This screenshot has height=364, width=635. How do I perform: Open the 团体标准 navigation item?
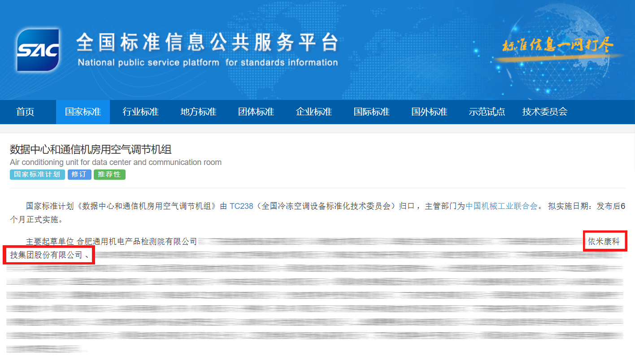[x=256, y=112]
